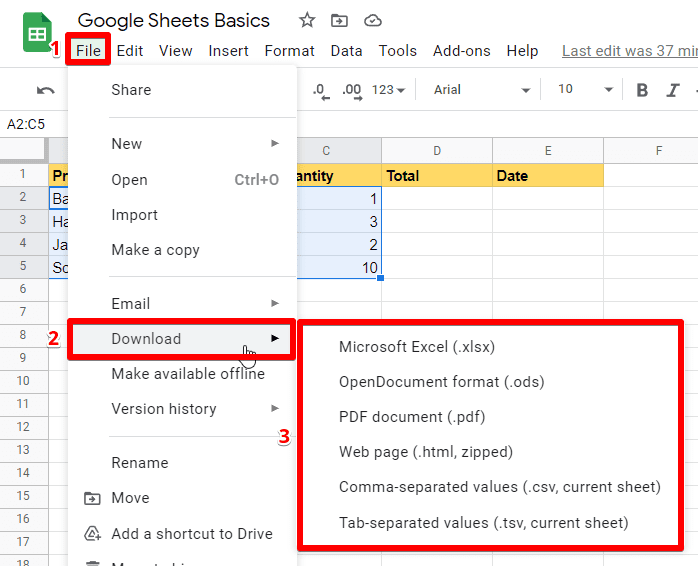Open the Help menu
The height and width of the screenshot is (566, 698).
[522, 51]
